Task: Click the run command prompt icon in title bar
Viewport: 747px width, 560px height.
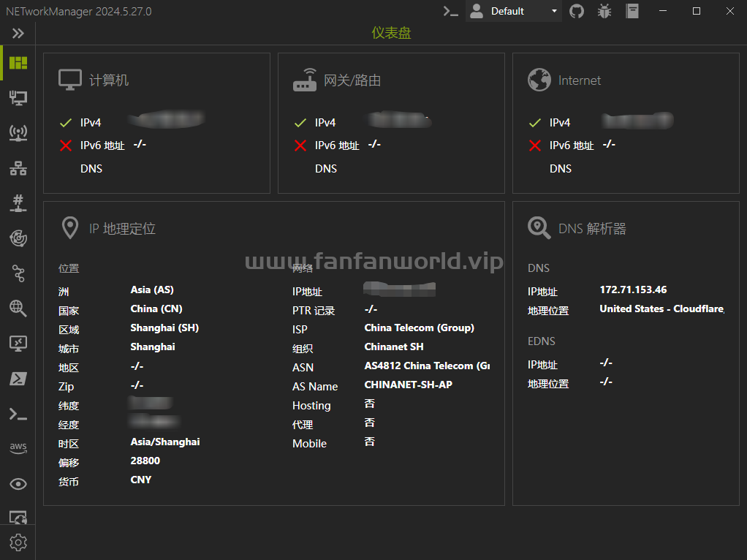Action: click(x=451, y=11)
